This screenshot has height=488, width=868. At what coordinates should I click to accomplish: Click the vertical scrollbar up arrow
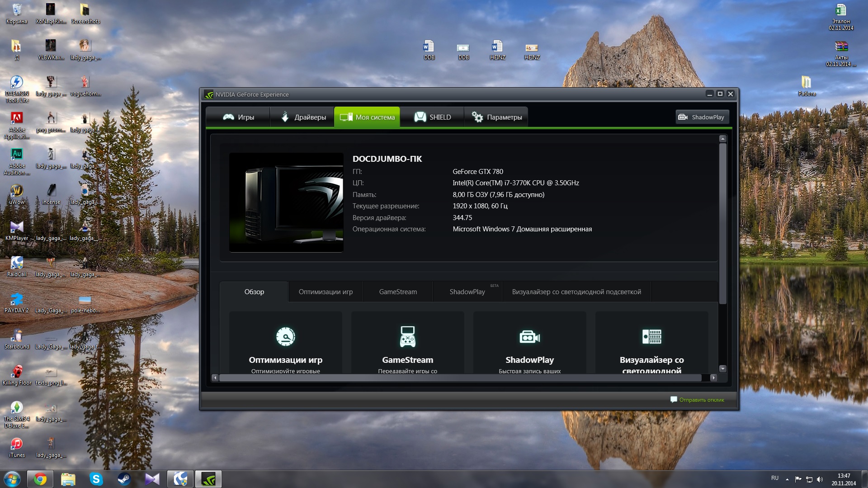(722, 139)
